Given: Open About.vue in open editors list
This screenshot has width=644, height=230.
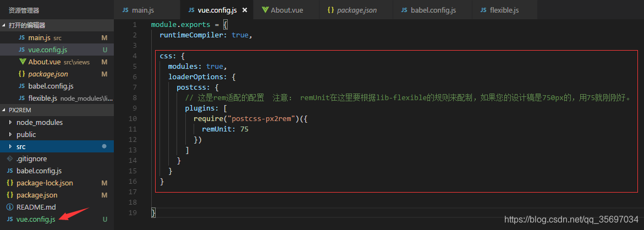Looking at the screenshot, I should point(57,62).
